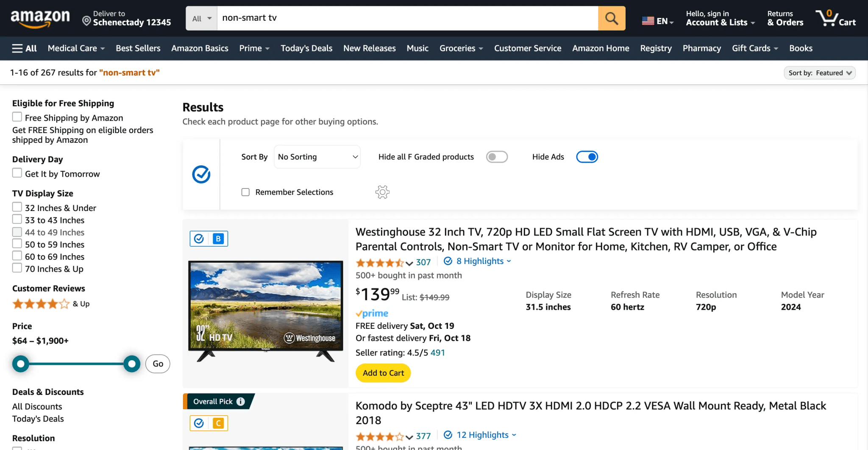Click the Amazon logo
This screenshot has width=868, height=450.
pos(41,18)
